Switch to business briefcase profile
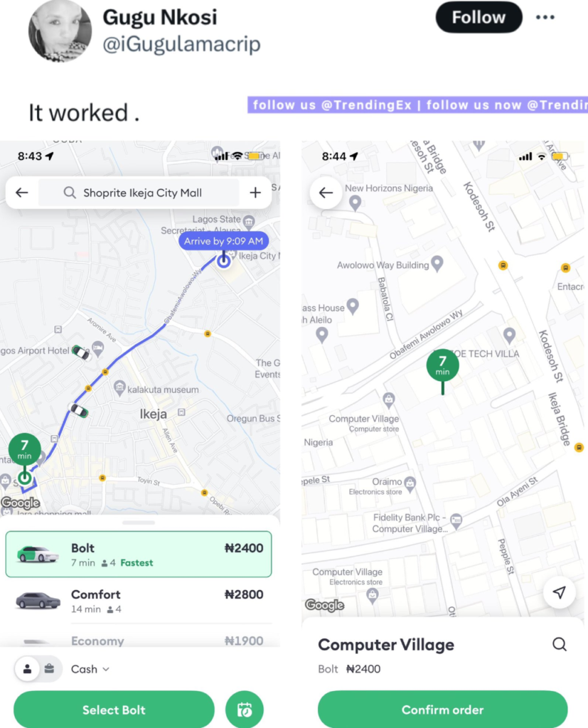 click(49, 668)
